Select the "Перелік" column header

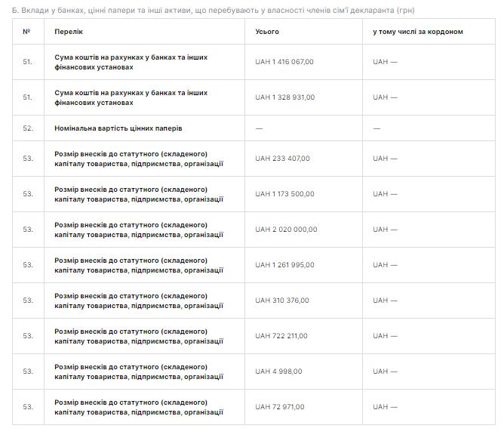point(69,32)
